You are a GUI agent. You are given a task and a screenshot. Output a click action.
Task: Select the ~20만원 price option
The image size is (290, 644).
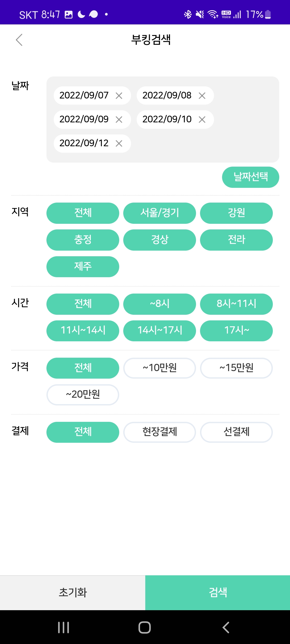[x=83, y=395]
